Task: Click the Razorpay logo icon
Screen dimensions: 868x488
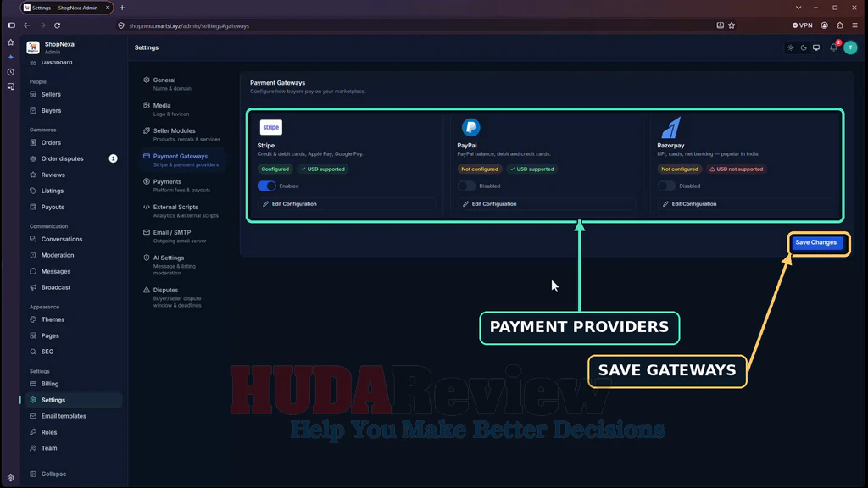Action: point(671,128)
